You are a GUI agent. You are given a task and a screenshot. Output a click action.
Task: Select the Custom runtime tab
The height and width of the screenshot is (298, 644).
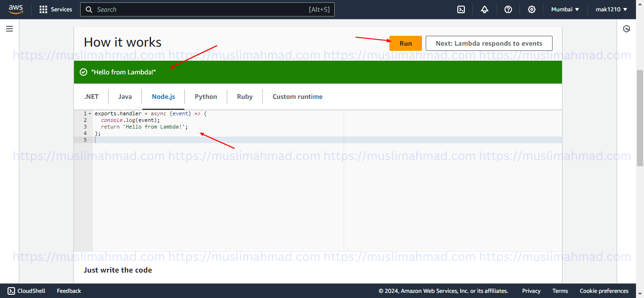[x=297, y=97]
